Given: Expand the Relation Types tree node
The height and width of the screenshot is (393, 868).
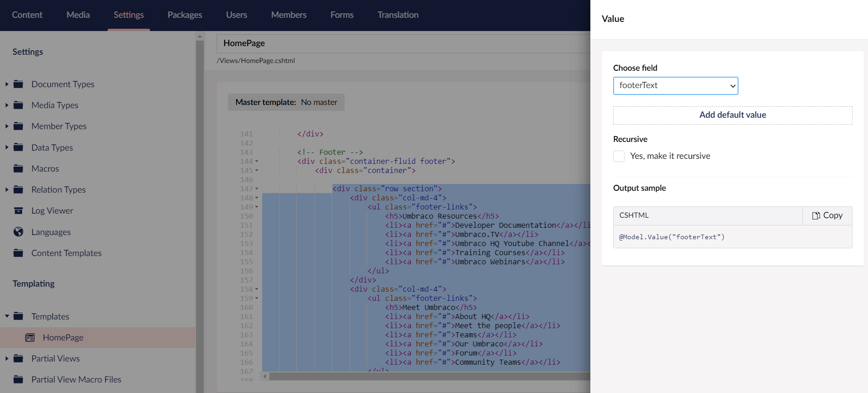Looking at the screenshot, I should pyautogui.click(x=7, y=189).
